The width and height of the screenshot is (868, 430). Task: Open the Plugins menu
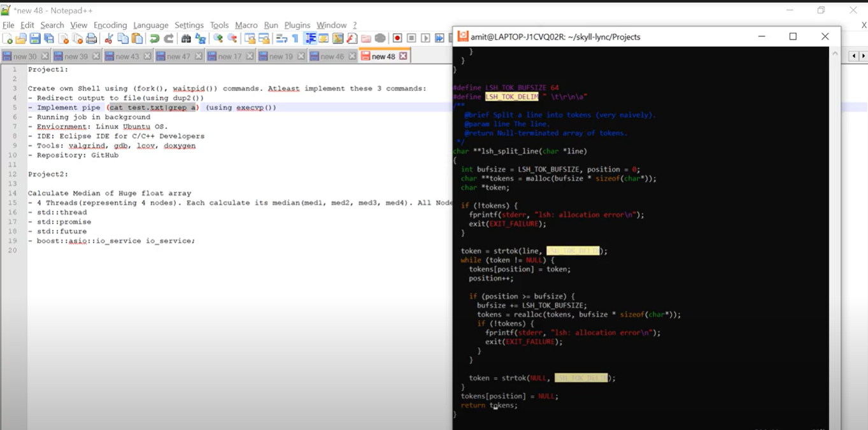click(297, 25)
